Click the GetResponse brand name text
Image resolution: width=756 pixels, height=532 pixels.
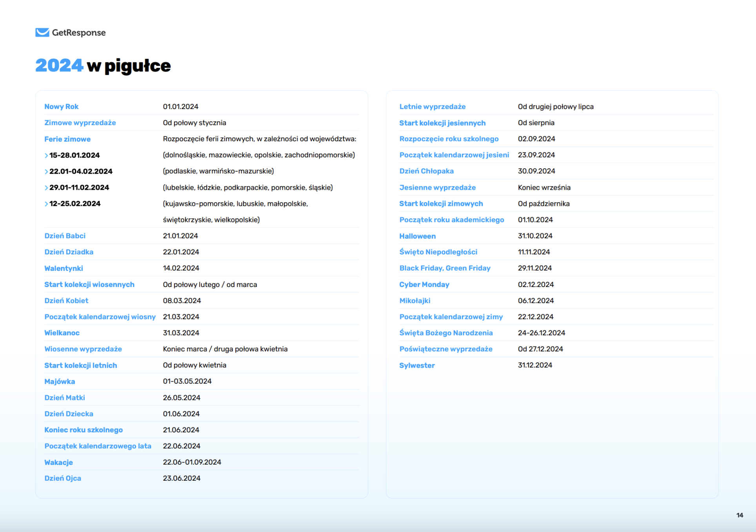point(79,33)
